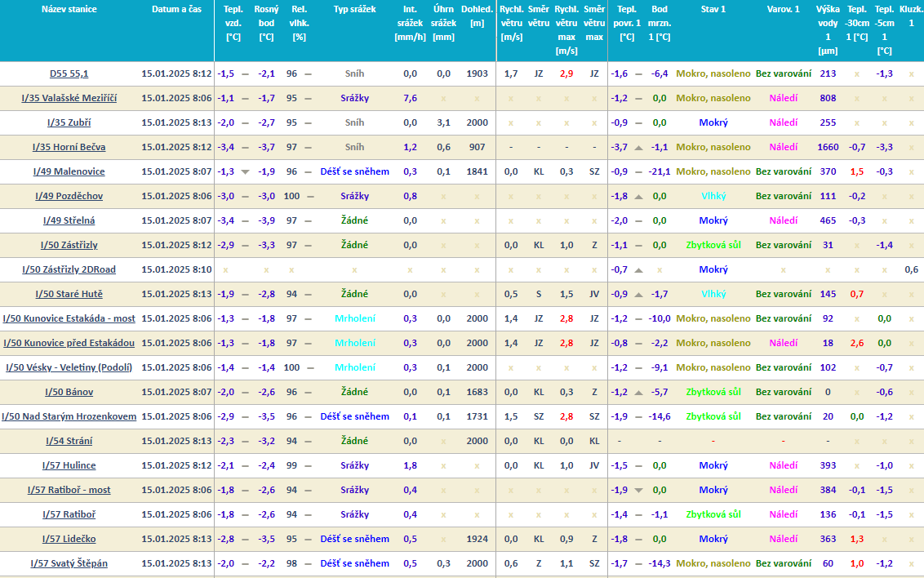Screen dimensions: 924x578
Task: Select the I/57 Svatý Štěpán station link
Action: coord(69,563)
